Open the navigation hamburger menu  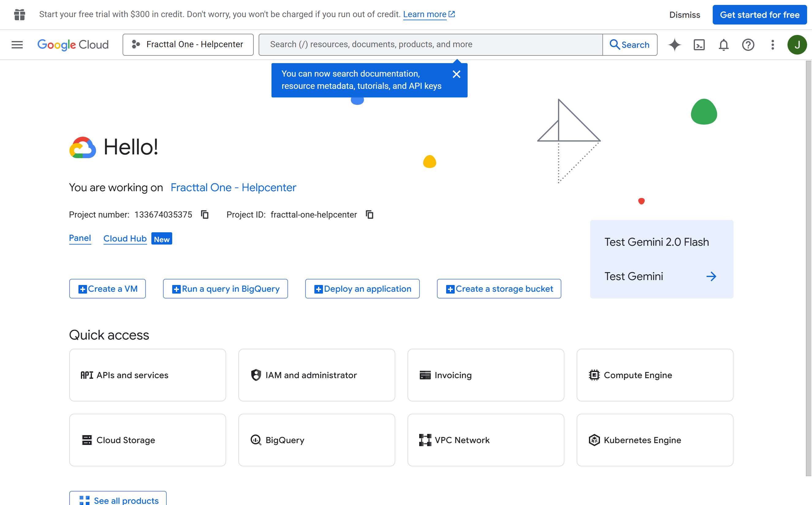(17, 44)
